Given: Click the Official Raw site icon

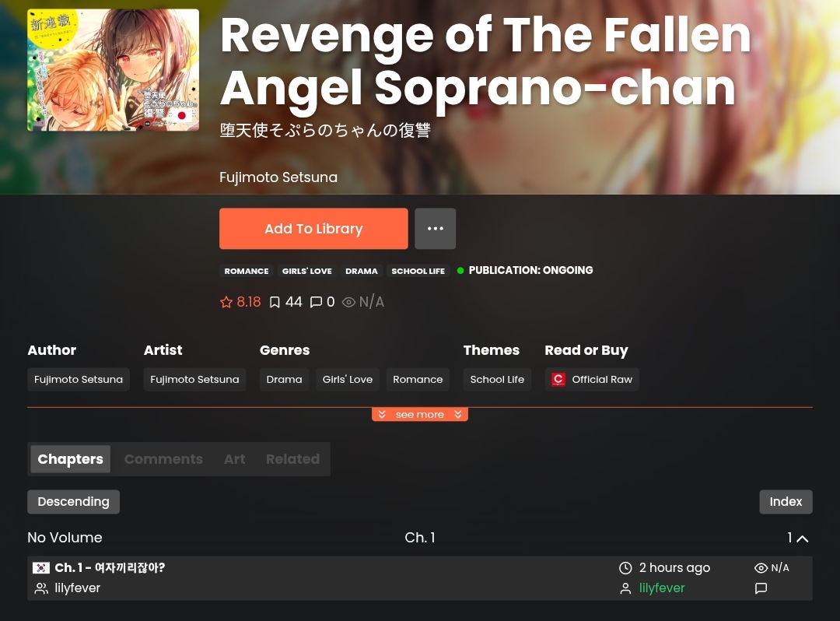Looking at the screenshot, I should [558, 379].
